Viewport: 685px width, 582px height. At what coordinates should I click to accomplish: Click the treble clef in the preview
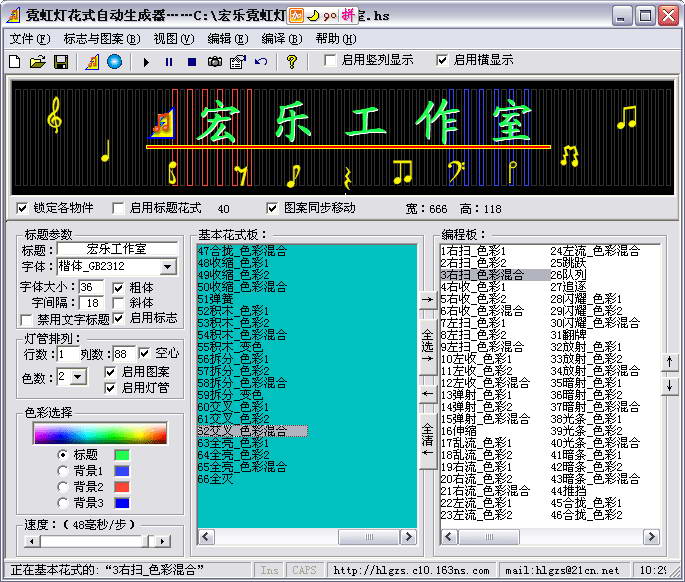(x=55, y=115)
